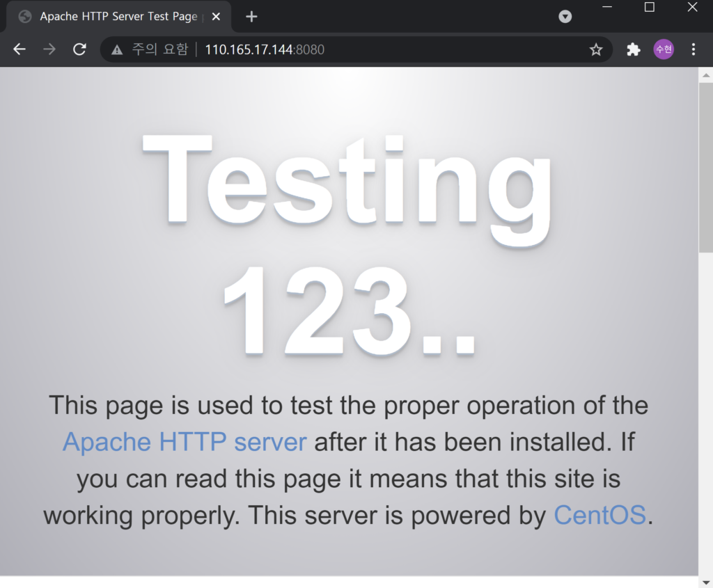Click the globe favicon on the tab

click(25, 17)
